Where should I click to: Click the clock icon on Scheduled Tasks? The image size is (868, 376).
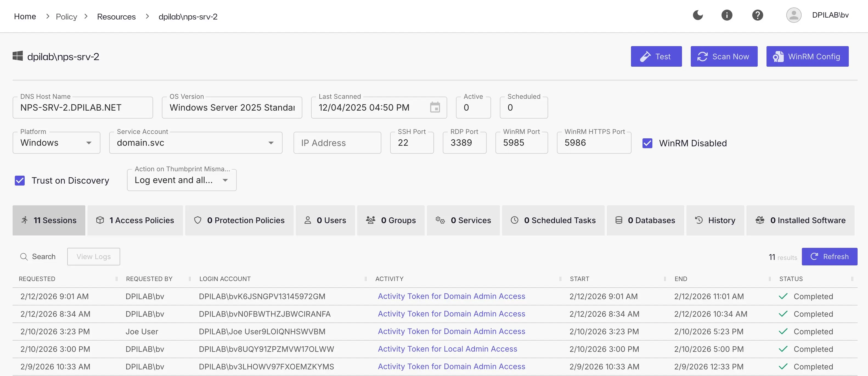point(515,220)
